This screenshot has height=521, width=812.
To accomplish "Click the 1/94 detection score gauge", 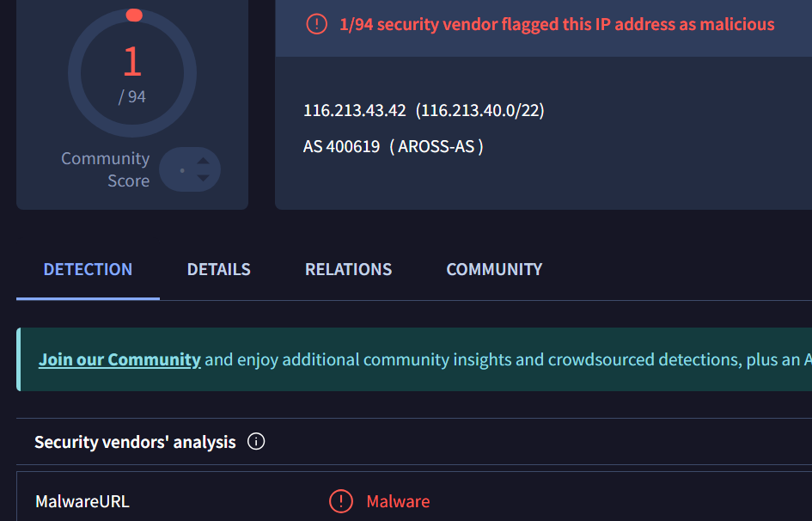I will [x=132, y=74].
